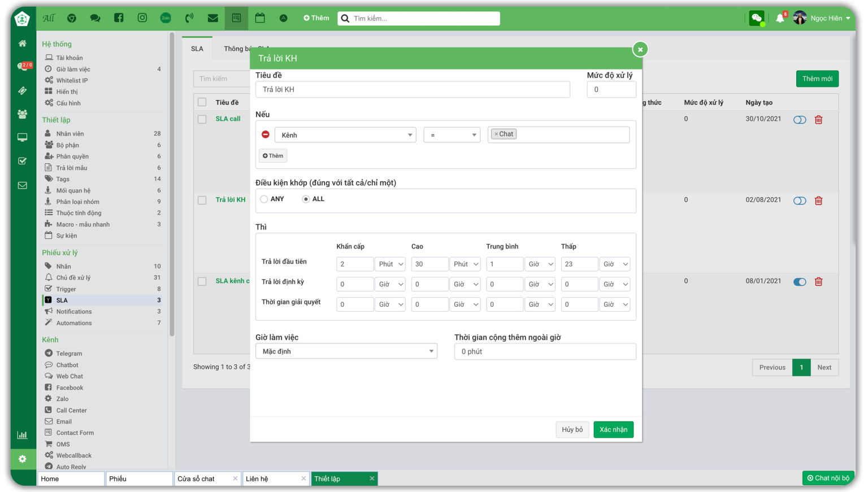Open the Giờ làm việc Mặc định dropdown
Image resolution: width=868 pixels, height=492 pixels.
[x=346, y=351]
